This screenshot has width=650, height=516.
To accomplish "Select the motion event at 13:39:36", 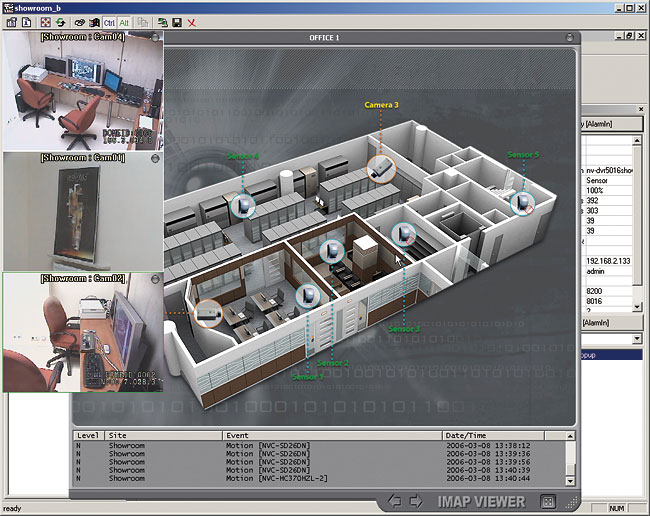I will (x=319, y=454).
